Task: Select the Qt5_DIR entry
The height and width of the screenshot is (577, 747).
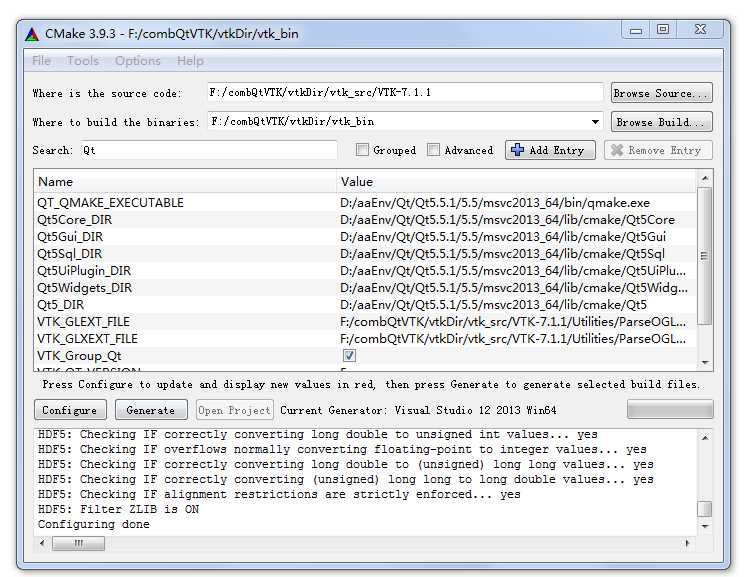Action: point(61,304)
